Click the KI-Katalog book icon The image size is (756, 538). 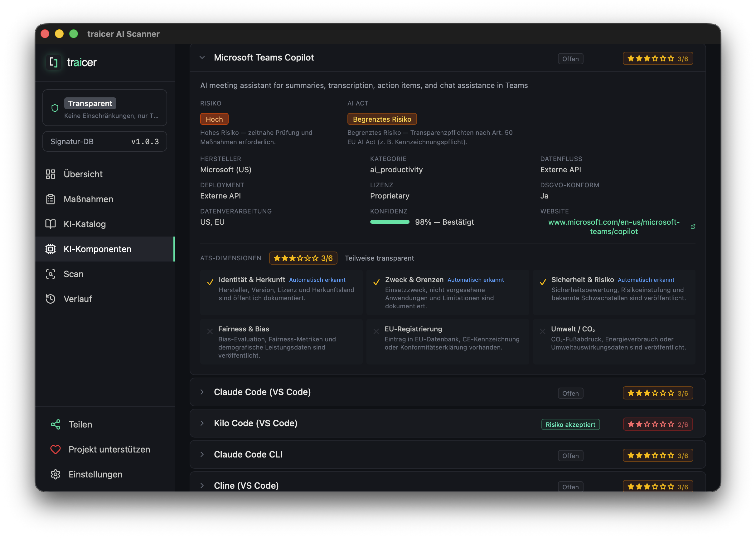[50, 224]
